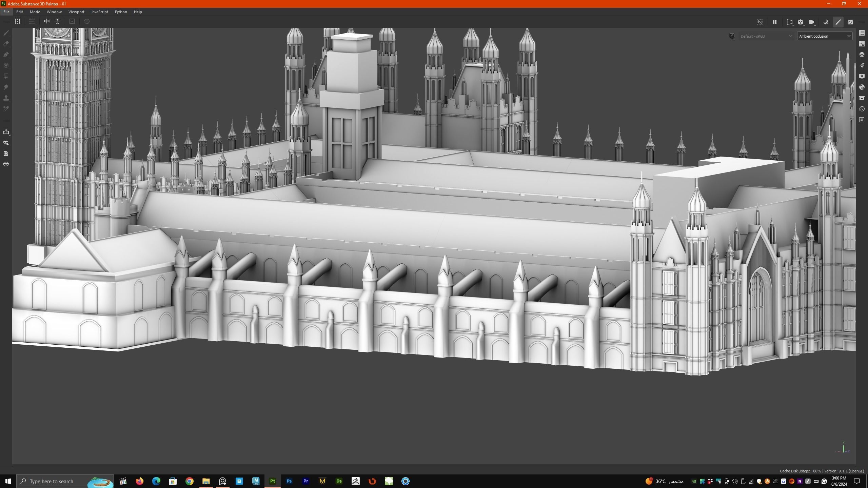Open the Mode menu
868x488 pixels.
tap(35, 12)
